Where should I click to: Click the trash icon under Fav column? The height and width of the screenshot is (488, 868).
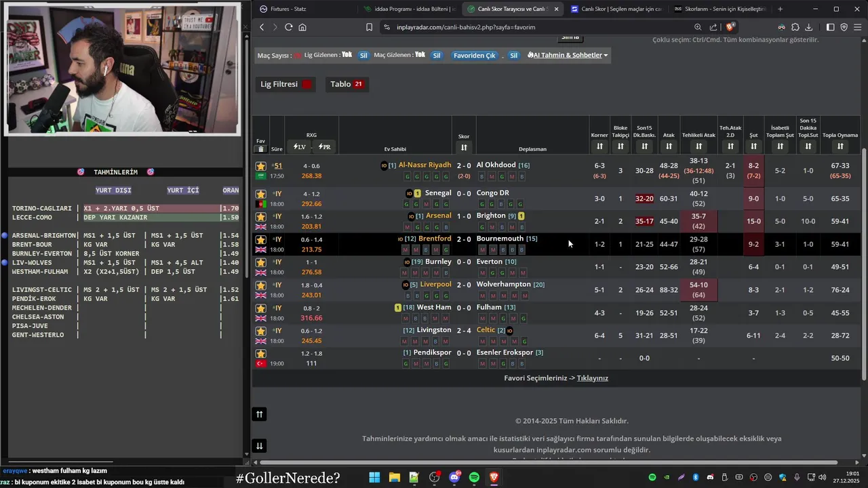pyautogui.click(x=260, y=149)
